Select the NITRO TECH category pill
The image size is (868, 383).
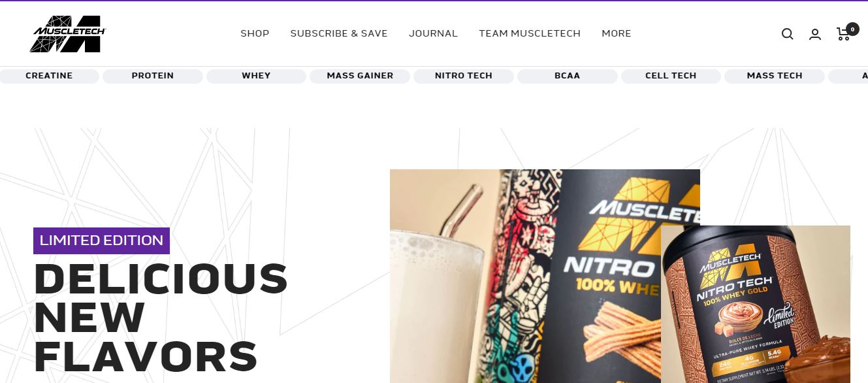(464, 76)
